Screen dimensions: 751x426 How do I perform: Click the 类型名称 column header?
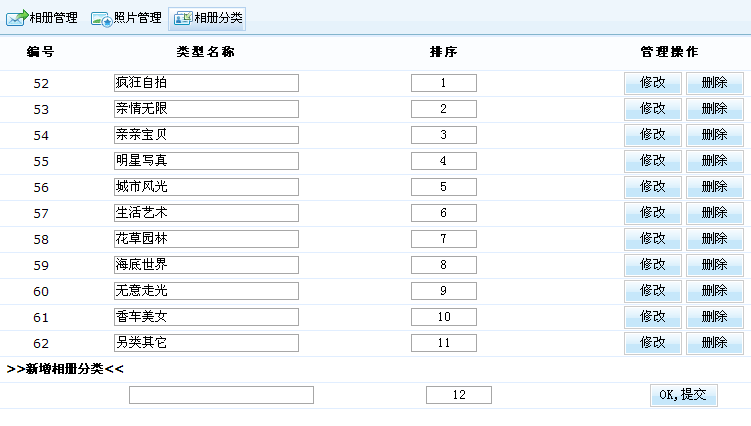[205, 52]
